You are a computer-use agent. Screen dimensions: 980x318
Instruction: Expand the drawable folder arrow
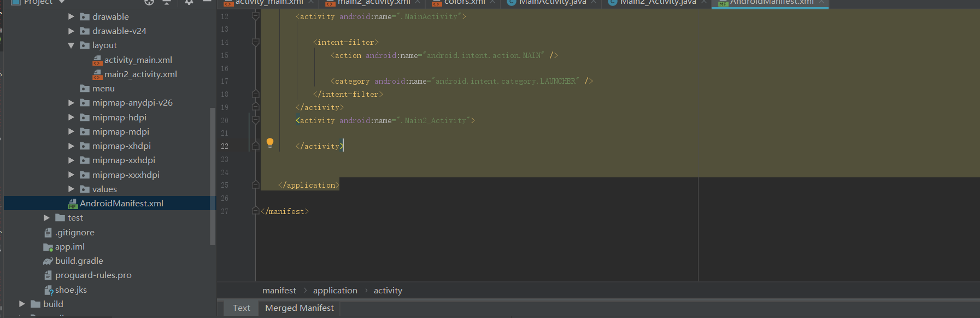[x=71, y=17]
